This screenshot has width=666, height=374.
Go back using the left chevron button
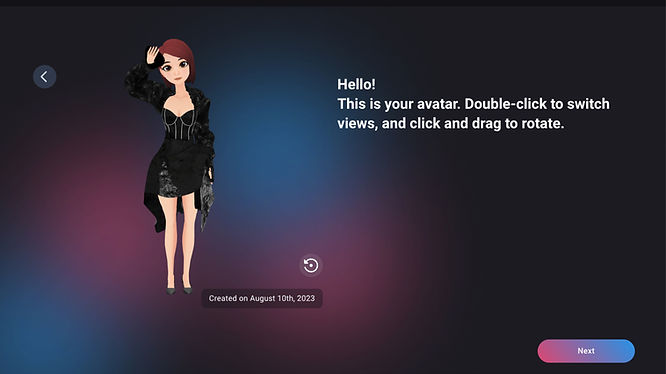click(x=45, y=77)
